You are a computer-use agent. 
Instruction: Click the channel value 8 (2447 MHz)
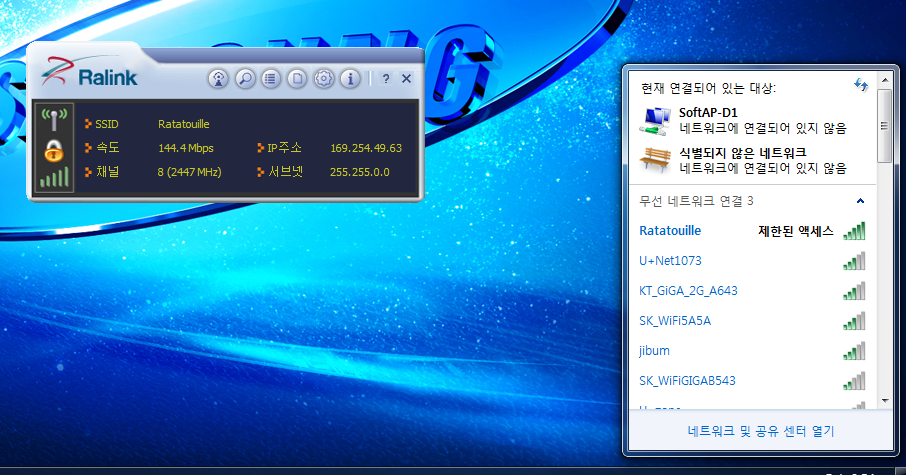point(190,172)
